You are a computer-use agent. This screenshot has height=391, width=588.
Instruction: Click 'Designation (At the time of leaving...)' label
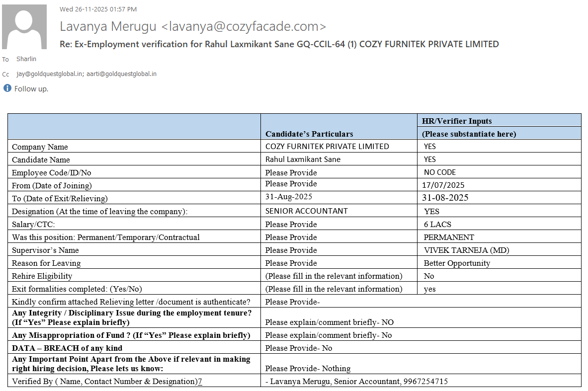99,212
